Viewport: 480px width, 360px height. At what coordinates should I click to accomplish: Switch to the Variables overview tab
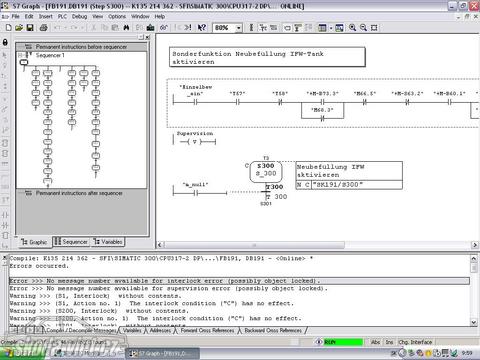coord(108,242)
